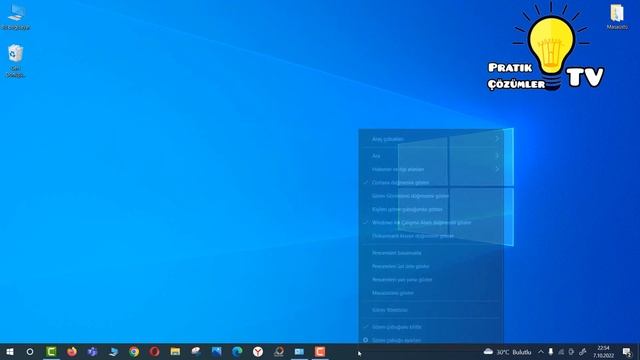
Task: Toggle 'Dokunmatik klavye düğmesini göster' option
Action: click(431, 236)
